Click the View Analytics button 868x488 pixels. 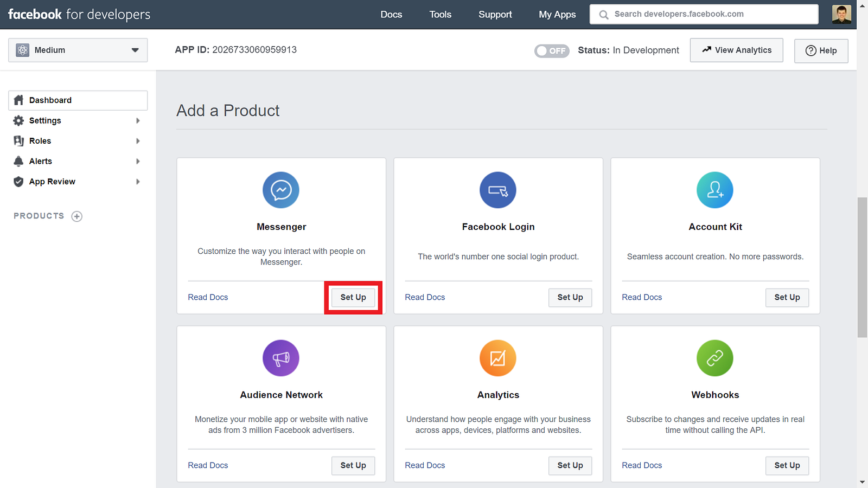click(x=736, y=50)
